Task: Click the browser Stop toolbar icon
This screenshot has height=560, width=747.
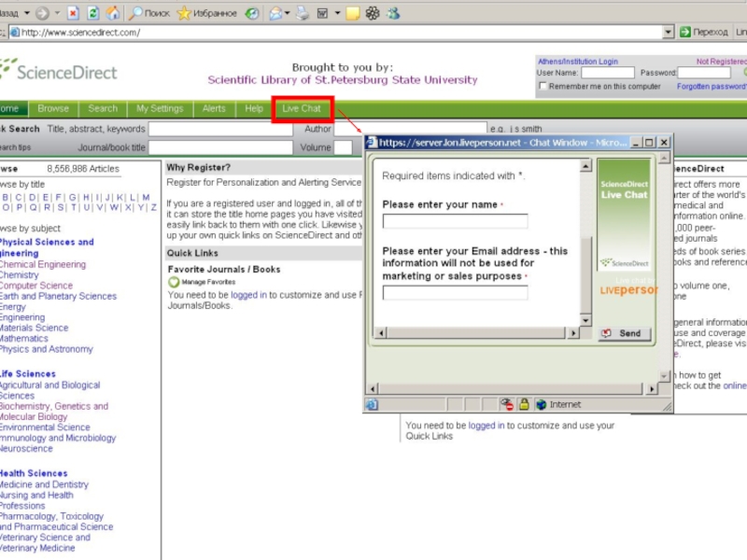Action: [x=73, y=13]
